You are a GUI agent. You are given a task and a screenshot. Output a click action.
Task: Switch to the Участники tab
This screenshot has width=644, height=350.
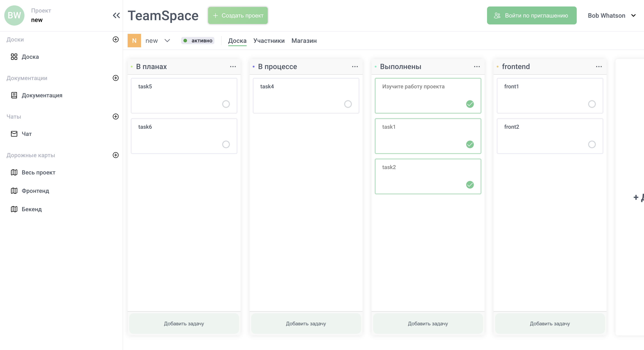[x=269, y=41]
